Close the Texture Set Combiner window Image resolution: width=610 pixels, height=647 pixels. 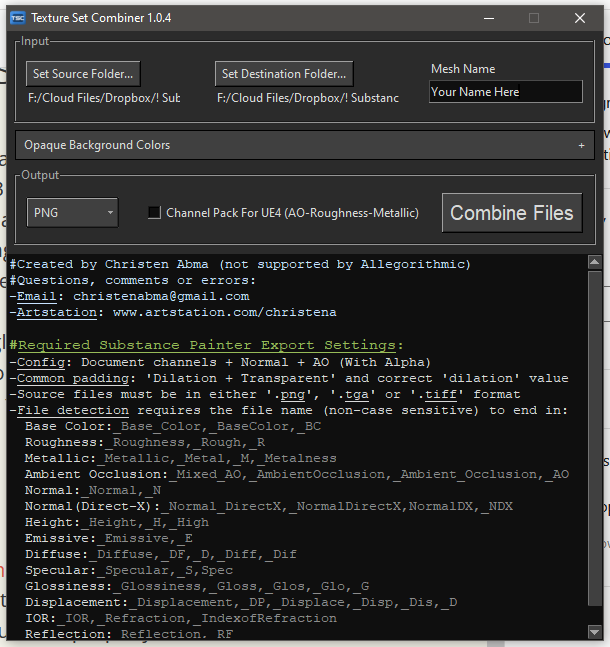pyautogui.click(x=580, y=18)
